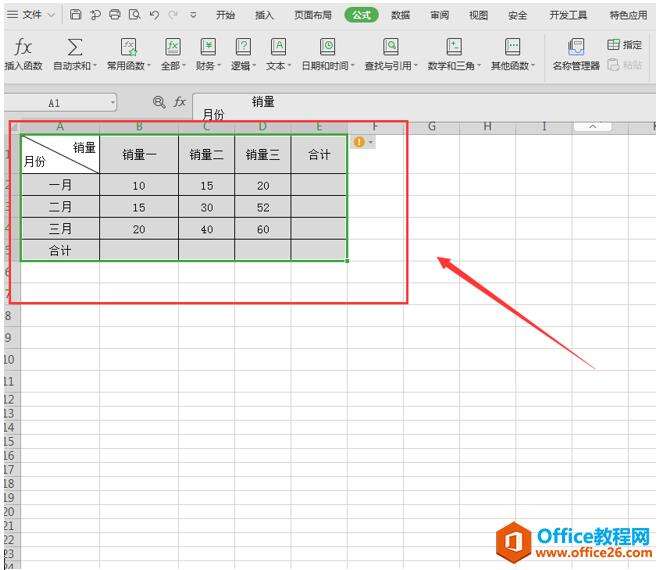
Task: Open the 特色应用 tab
Action: [629, 15]
